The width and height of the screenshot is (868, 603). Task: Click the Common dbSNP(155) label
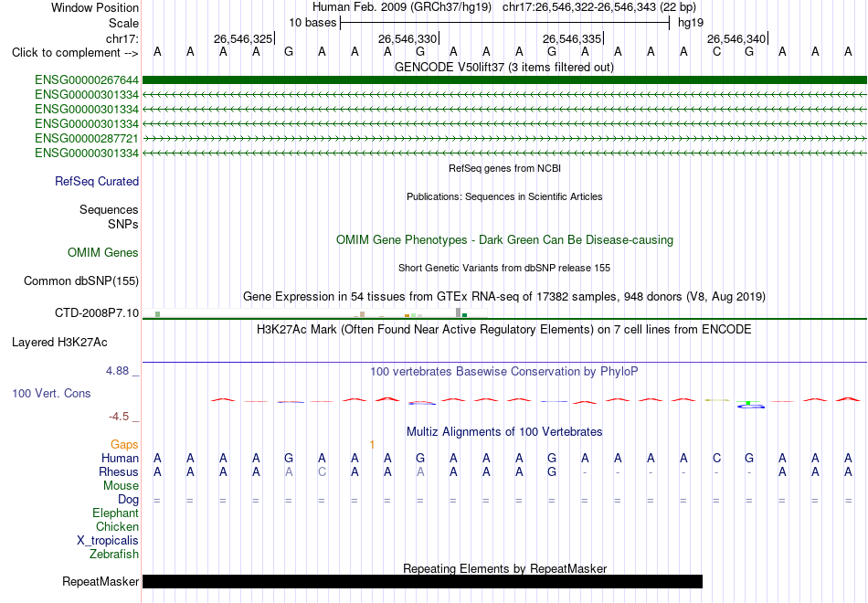tap(81, 280)
